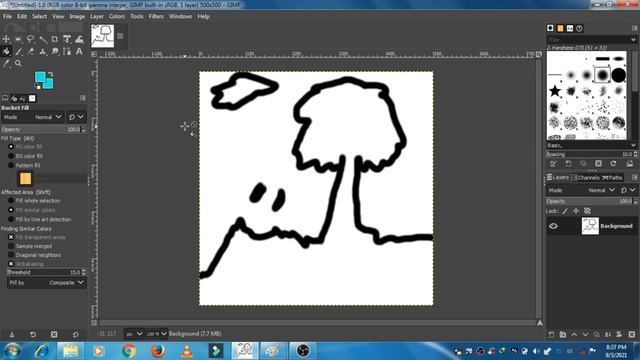Open the Colors menu

click(x=117, y=16)
